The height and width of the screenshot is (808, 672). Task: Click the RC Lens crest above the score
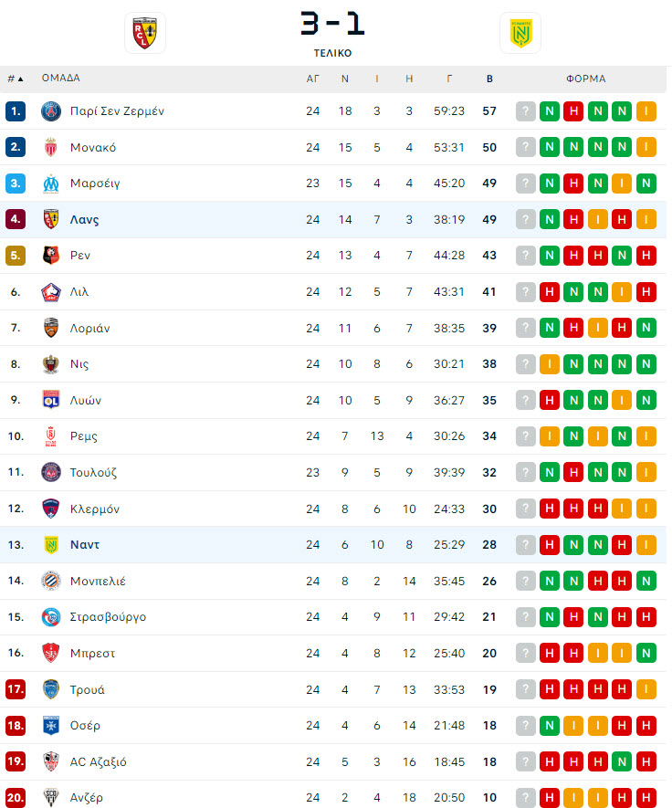[145, 33]
